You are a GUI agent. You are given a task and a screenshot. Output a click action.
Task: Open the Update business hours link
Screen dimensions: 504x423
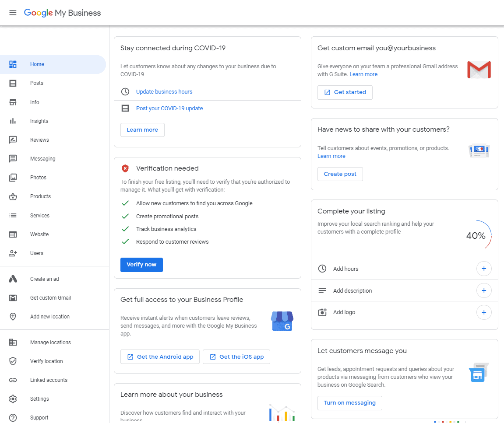[164, 91]
